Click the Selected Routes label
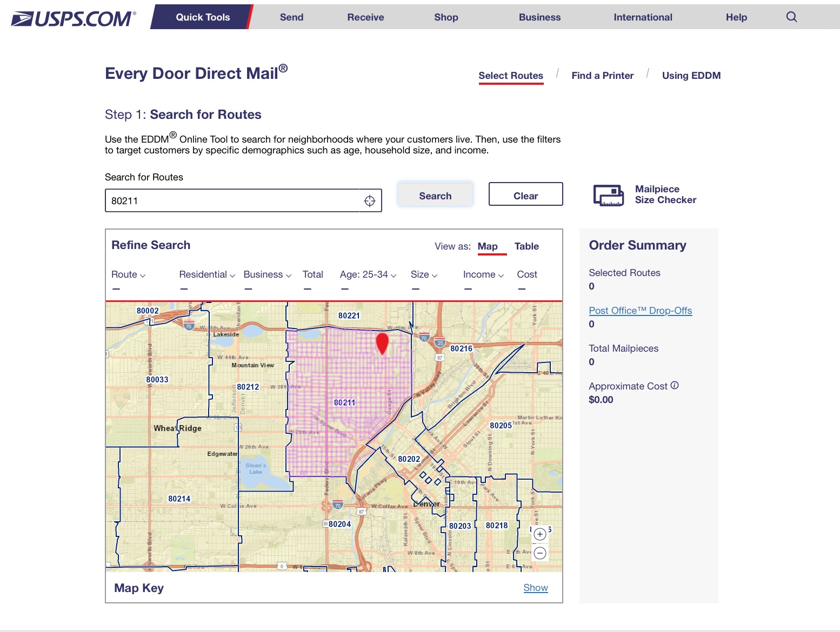Viewport: 840px width, 632px height. click(x=624, y=273)
